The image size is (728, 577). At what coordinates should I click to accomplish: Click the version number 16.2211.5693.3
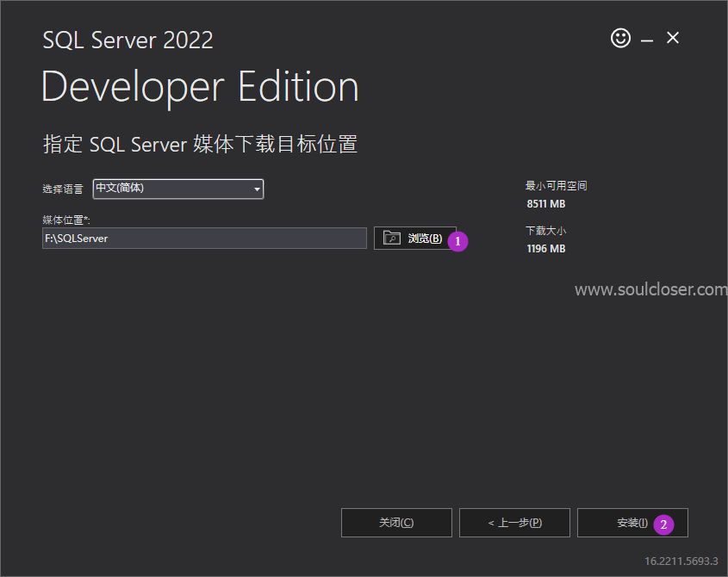coord(681,561)
